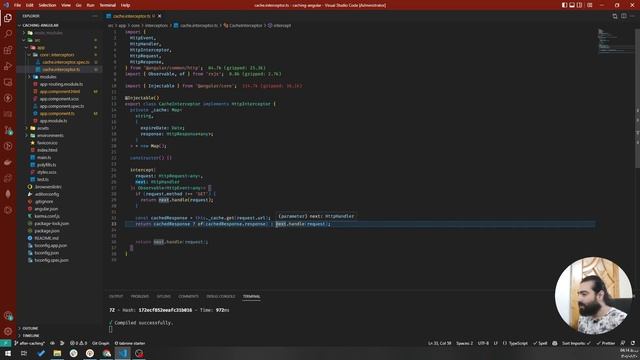640x360 pixels.
Task: Toggle Prettier in the status bar
Action: (605, 343)
